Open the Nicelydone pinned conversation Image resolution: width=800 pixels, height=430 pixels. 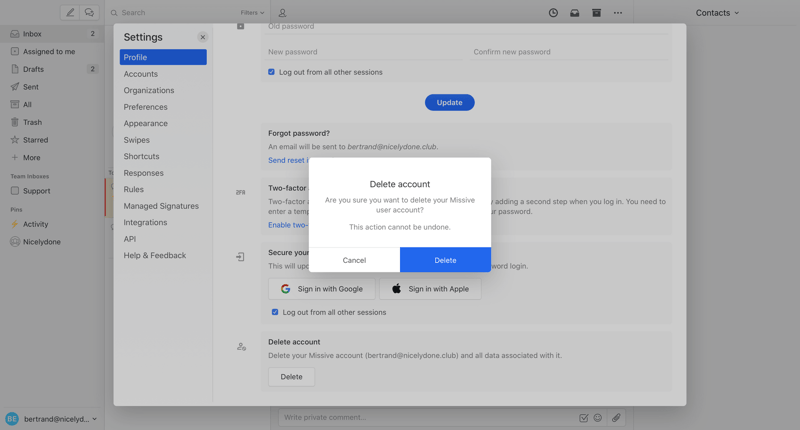pyautogui.click(x=53, y=242)
